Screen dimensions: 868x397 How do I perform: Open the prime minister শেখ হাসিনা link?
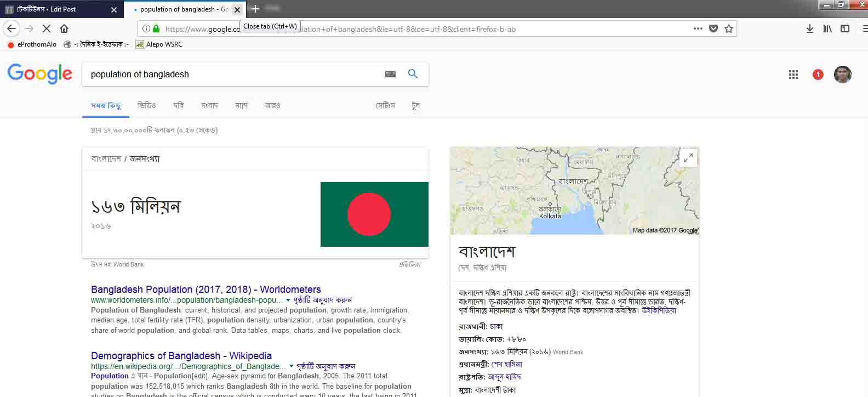(507, 364)
